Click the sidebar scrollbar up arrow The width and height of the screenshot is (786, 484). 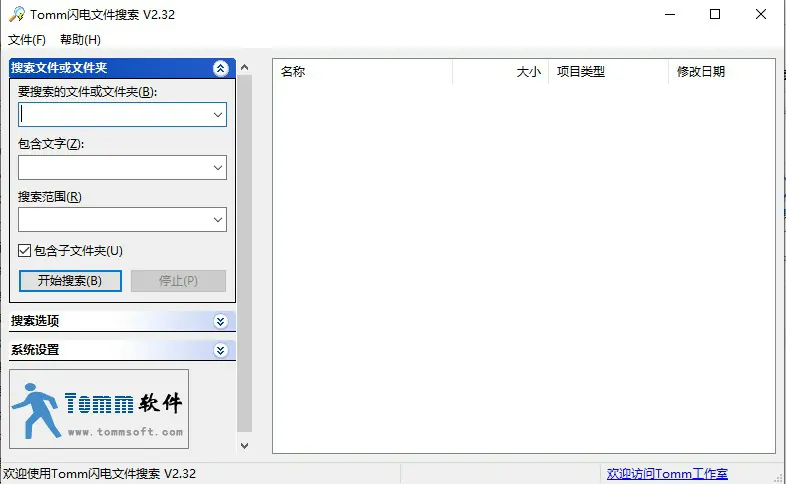click(x=244, y=67)
